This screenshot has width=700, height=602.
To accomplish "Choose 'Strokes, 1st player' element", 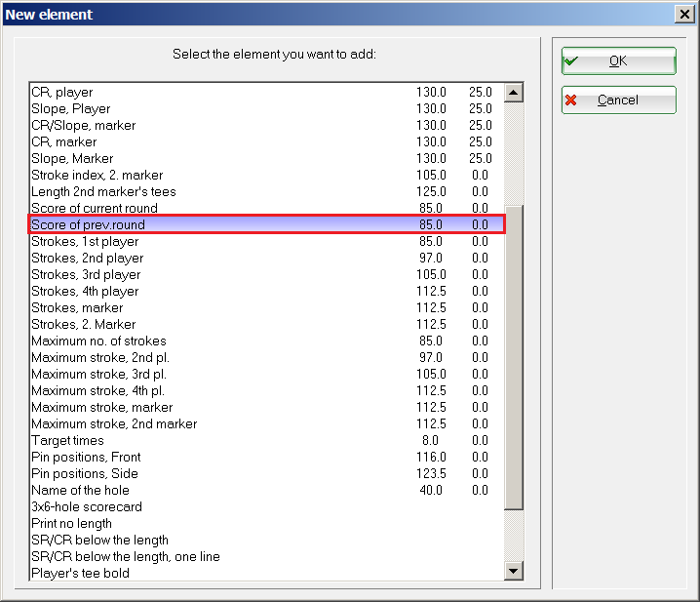I will point(85,242).
